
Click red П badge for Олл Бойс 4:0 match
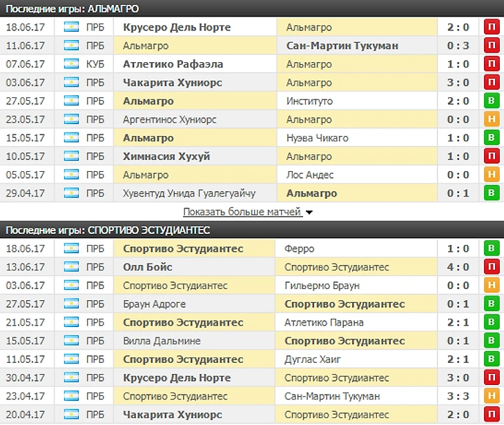coord(492,267)
